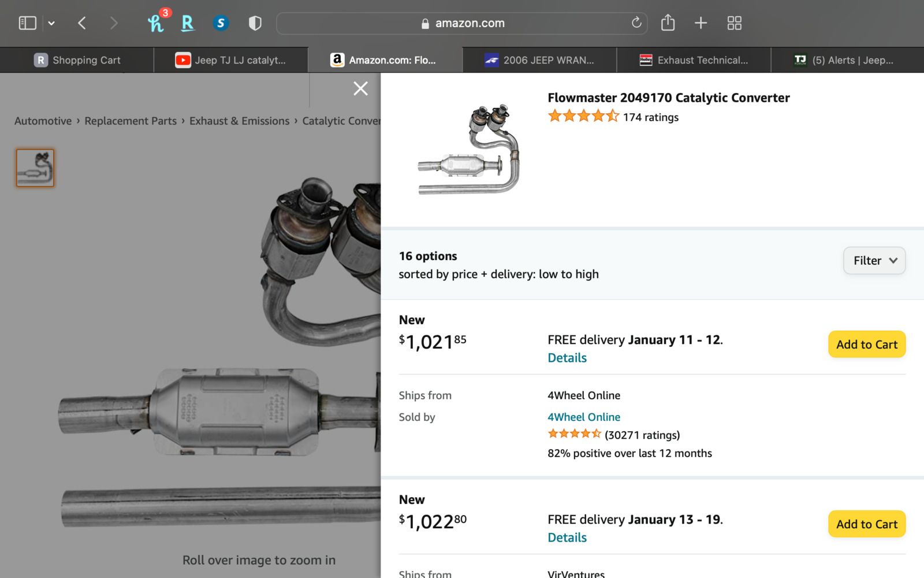Toggle the Safari sidebar icon
924x578 pixels.
27,23
